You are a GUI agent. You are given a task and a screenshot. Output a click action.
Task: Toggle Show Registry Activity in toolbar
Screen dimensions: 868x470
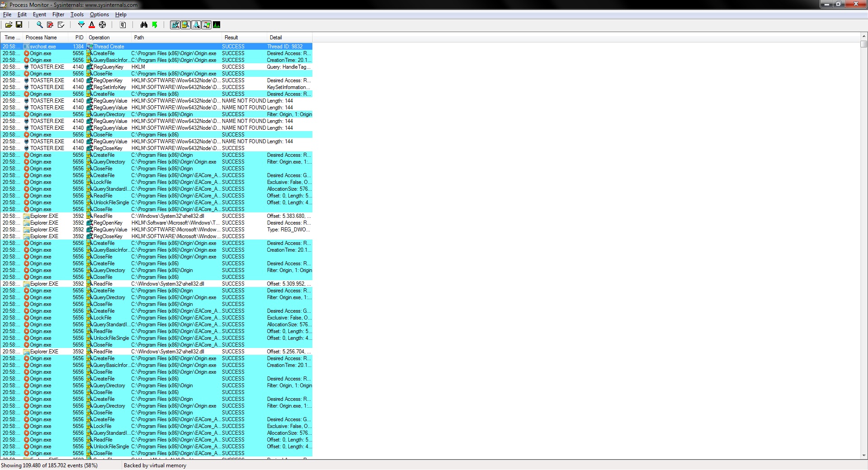click(x=175, y=25)
